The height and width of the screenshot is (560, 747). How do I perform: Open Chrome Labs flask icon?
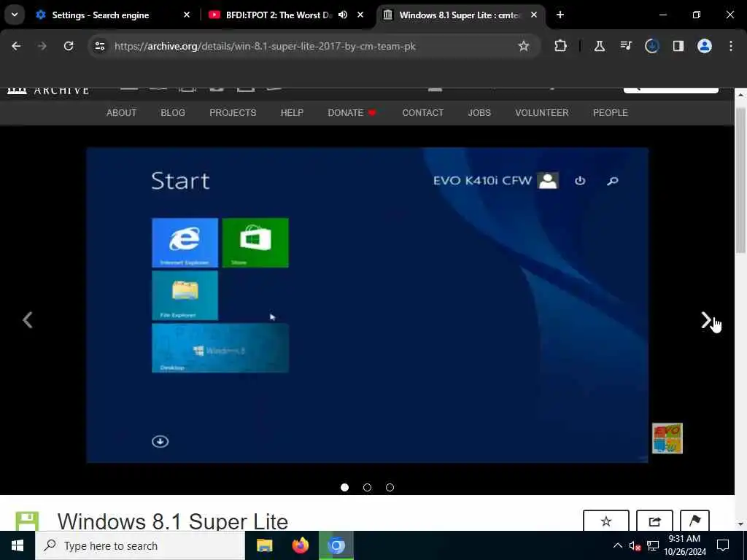[600, 46]
